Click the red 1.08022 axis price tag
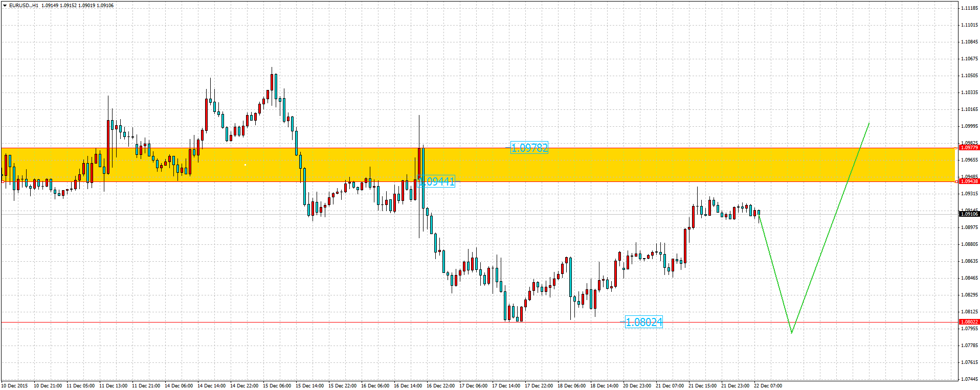Screen dimensions: 980x390 pos(969,322)
